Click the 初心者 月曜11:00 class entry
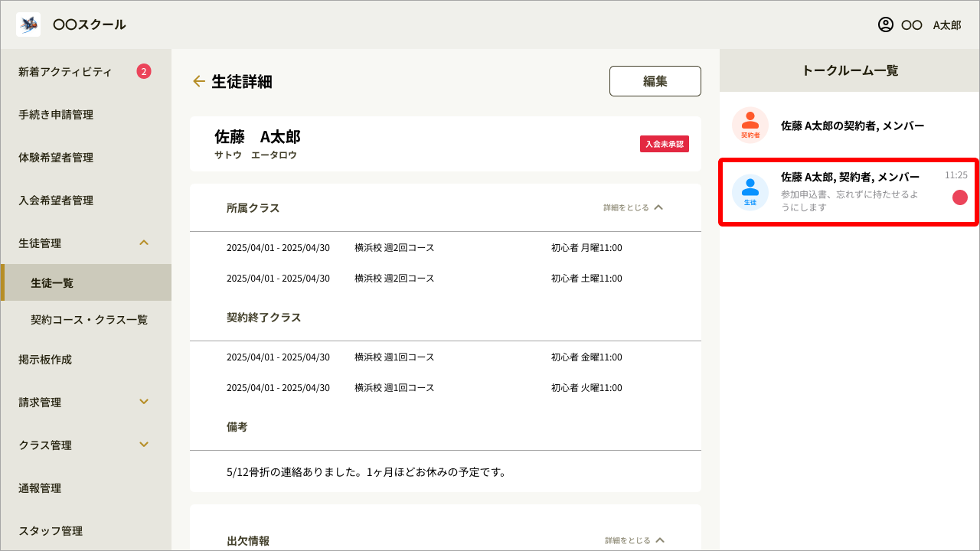Image resolution: width=980 pixels, height=551 pixels. [586, 248]
